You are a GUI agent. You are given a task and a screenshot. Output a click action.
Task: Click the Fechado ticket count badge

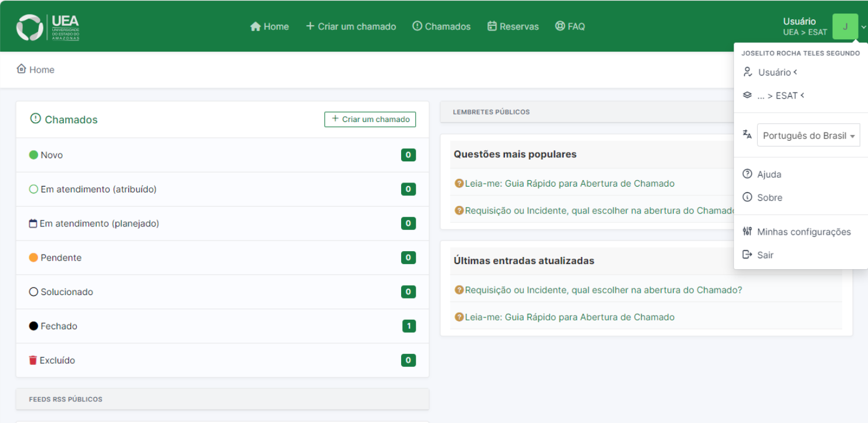pyautogui.click(x=409, y=326)
